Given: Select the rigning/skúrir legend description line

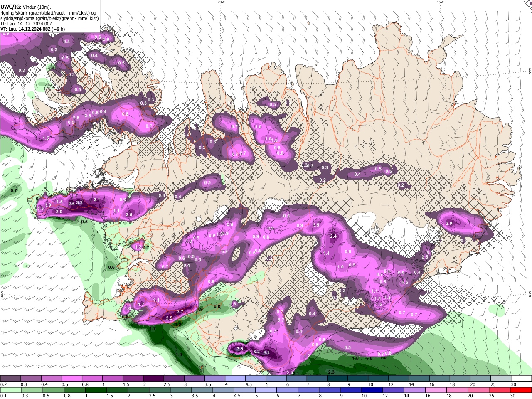Looking at the screenshot, I should point(48,13).
